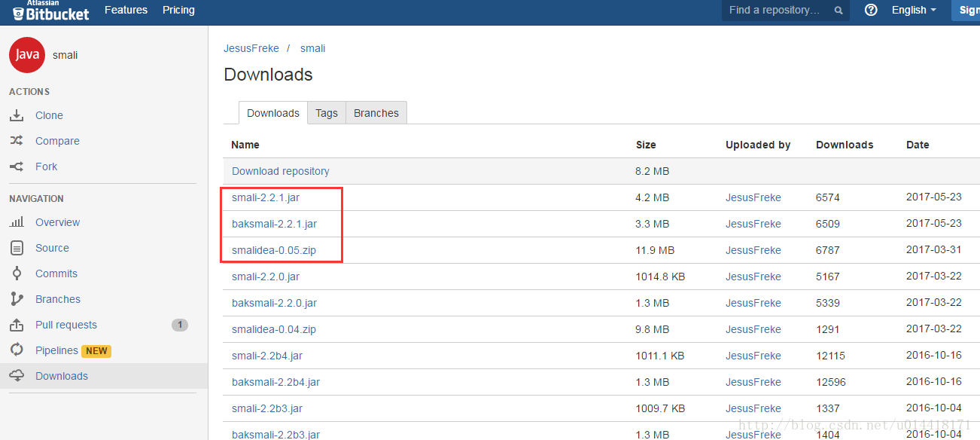Click the Pull requests upload icon
This screenshot has height=440, width=980.
point(17,325)
